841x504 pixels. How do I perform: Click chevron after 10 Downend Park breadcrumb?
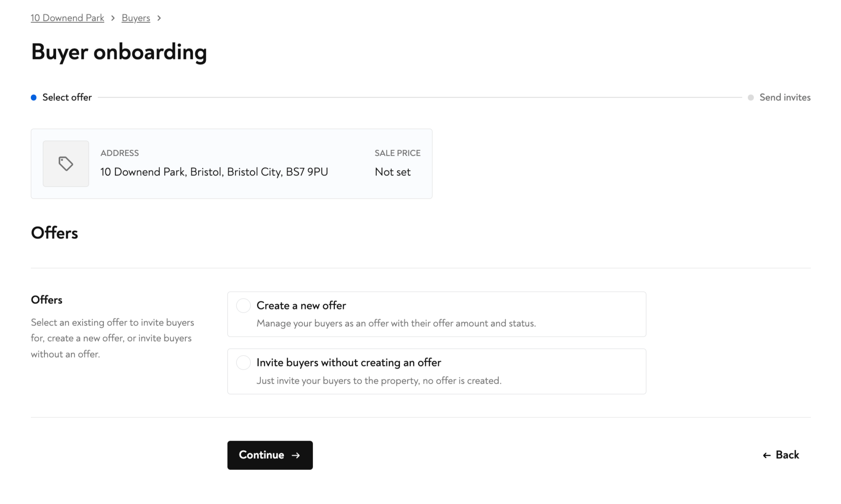(113, 18)
